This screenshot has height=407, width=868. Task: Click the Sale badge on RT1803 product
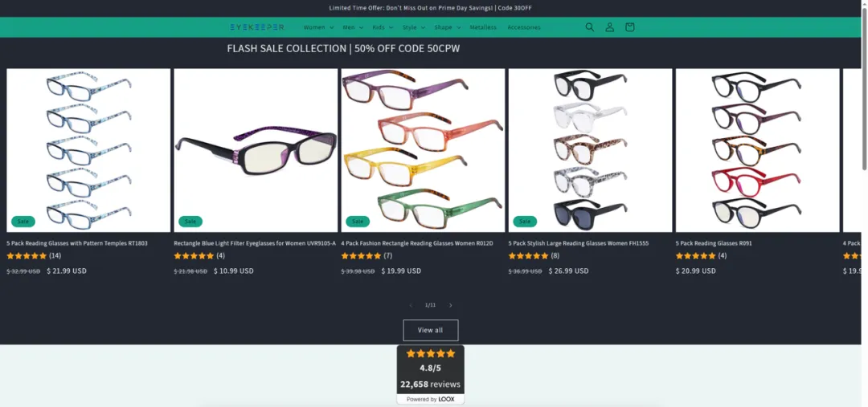coord(23,222)
